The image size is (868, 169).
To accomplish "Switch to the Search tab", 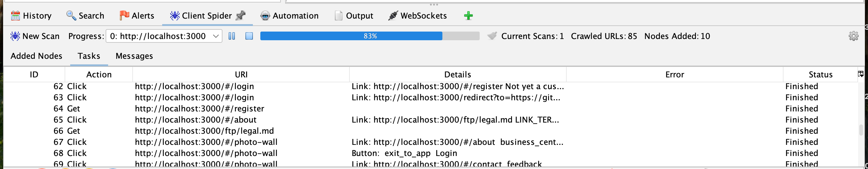I will pyautogui.click(x=85, y=16).
